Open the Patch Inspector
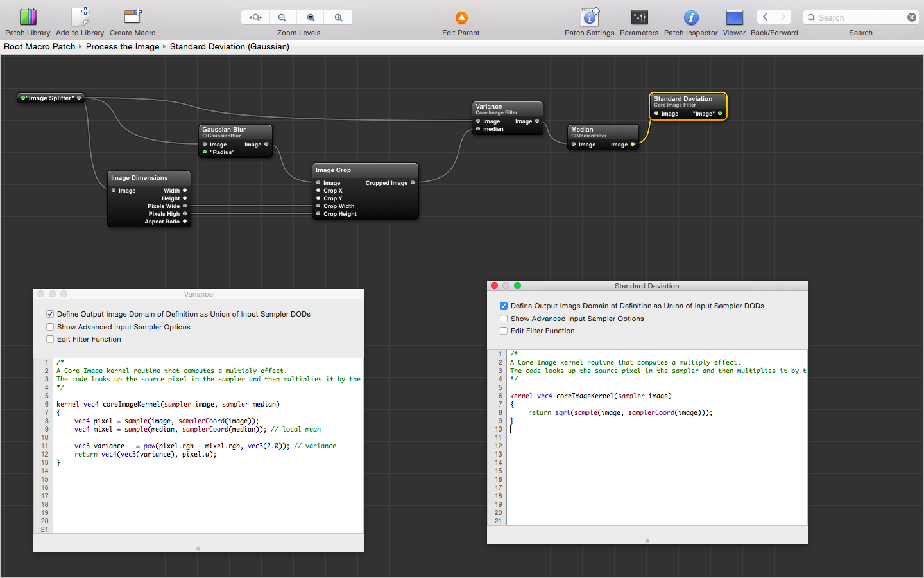 [691, 17]
